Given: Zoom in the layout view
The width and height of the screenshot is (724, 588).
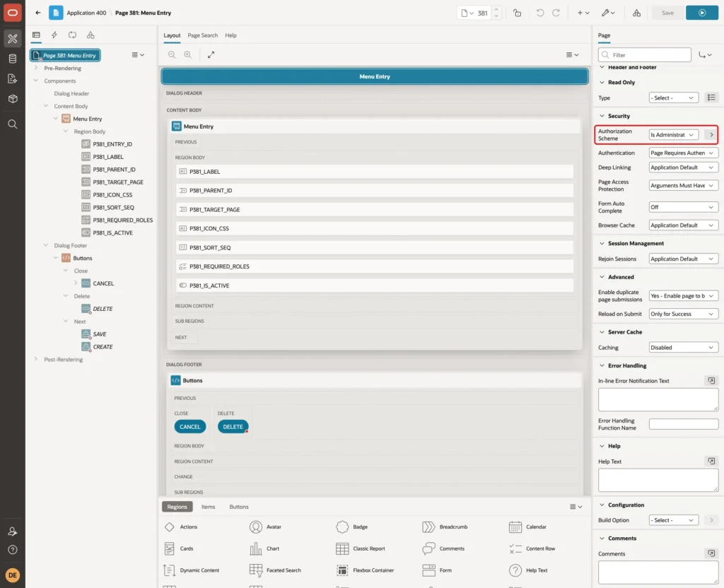Looking at the screenshot, I should point(188,54).
